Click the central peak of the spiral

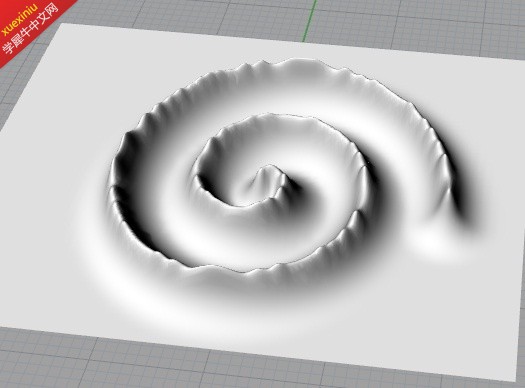coord(266,176)
